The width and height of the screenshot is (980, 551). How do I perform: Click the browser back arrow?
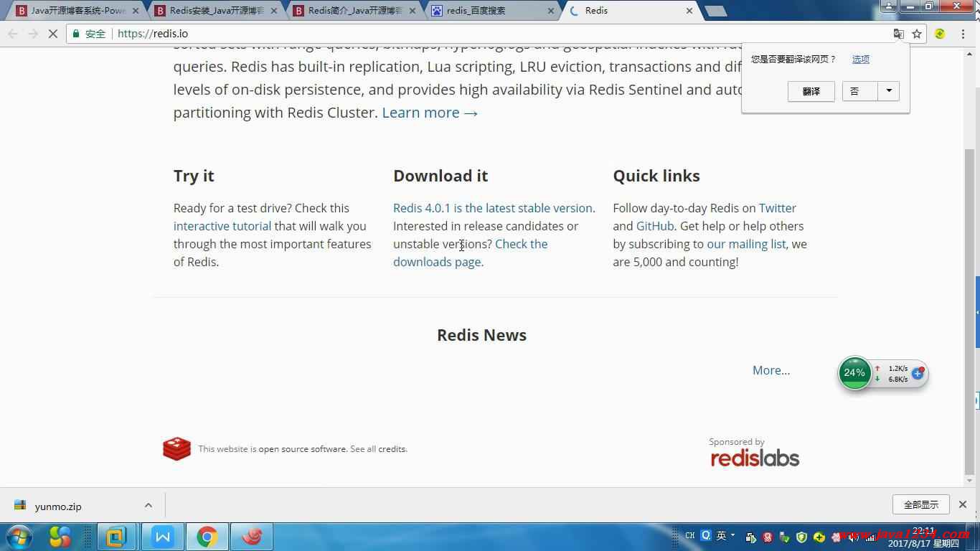tap(13, 34)
